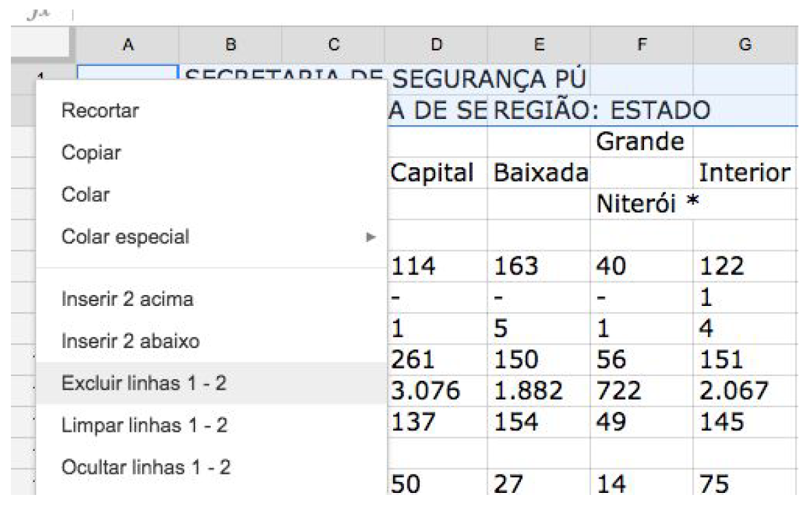Select column D header

(x=437, y=45)
